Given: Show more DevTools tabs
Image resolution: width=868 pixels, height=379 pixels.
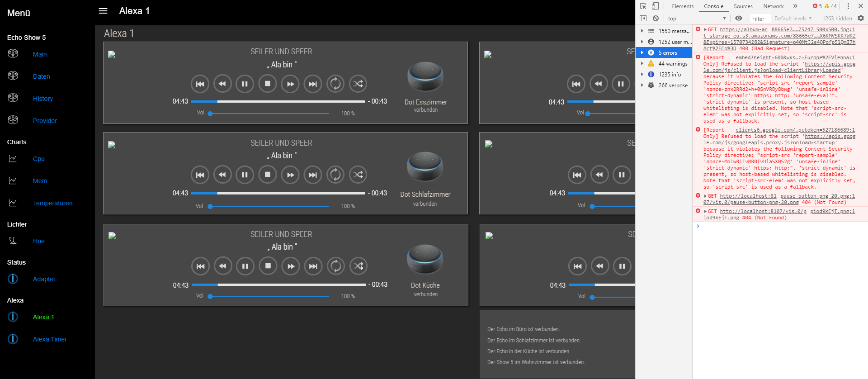Looking at the screenshot, I should (795, 6).
